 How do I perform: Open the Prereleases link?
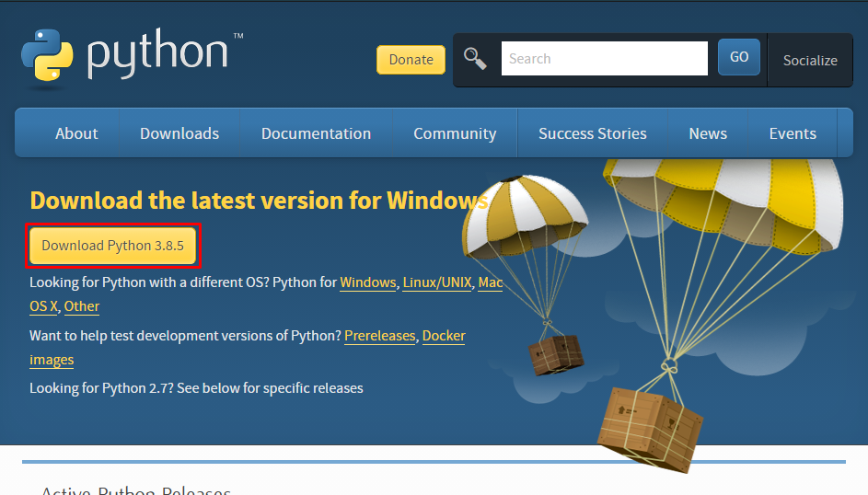tap(380, 336)
